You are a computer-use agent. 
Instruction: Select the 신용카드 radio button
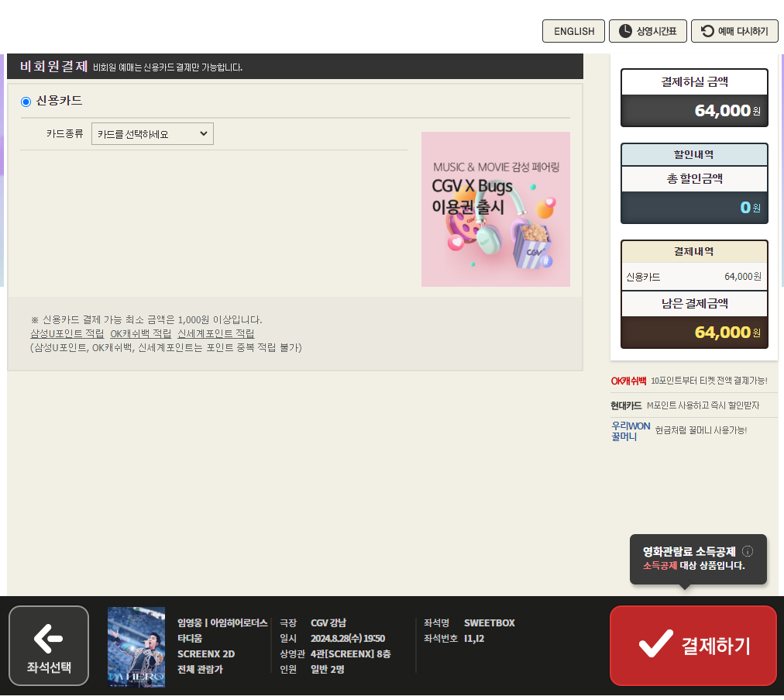click(26, 102)
